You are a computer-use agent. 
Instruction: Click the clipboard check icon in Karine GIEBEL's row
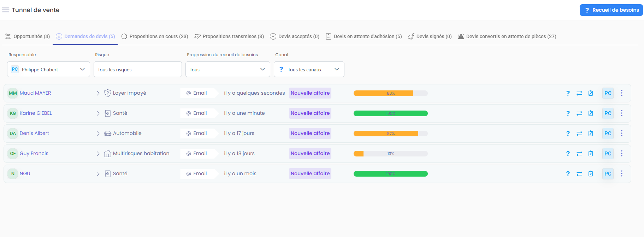click(591, 113)
